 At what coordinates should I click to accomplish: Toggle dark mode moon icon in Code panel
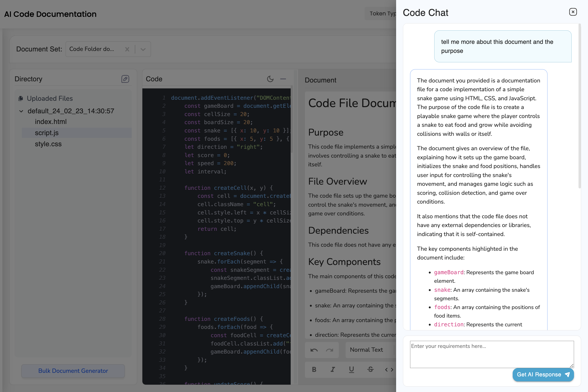point(270,79)
